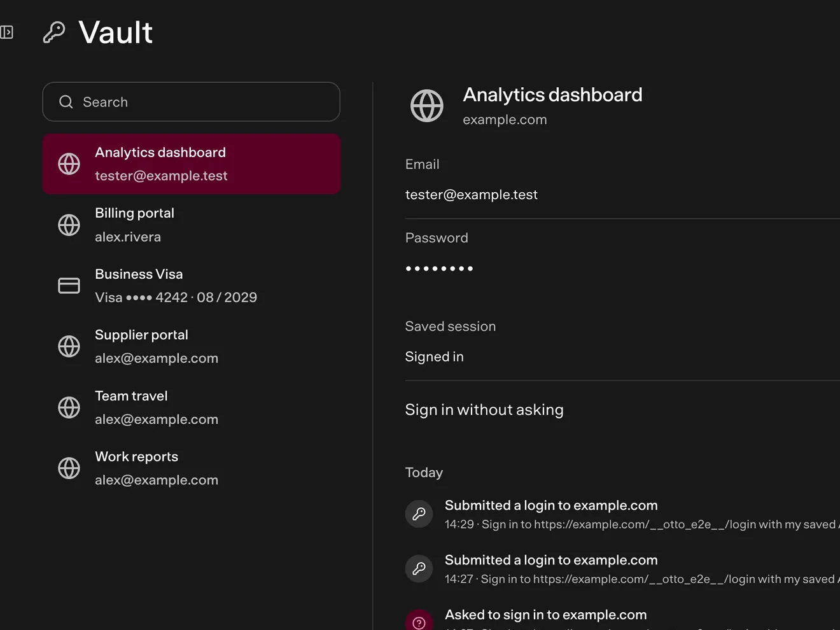Click globe icon next to Billing portal

click(x=69, y=225)
